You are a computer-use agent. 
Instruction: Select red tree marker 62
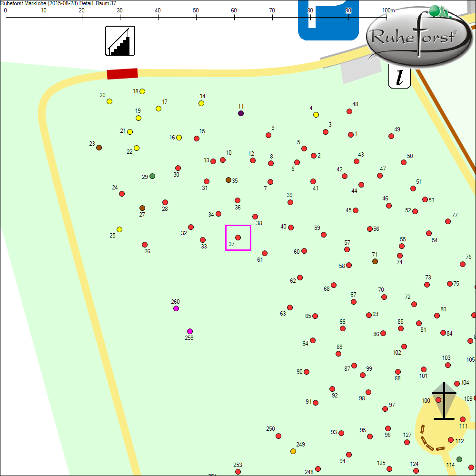(300, 278)
